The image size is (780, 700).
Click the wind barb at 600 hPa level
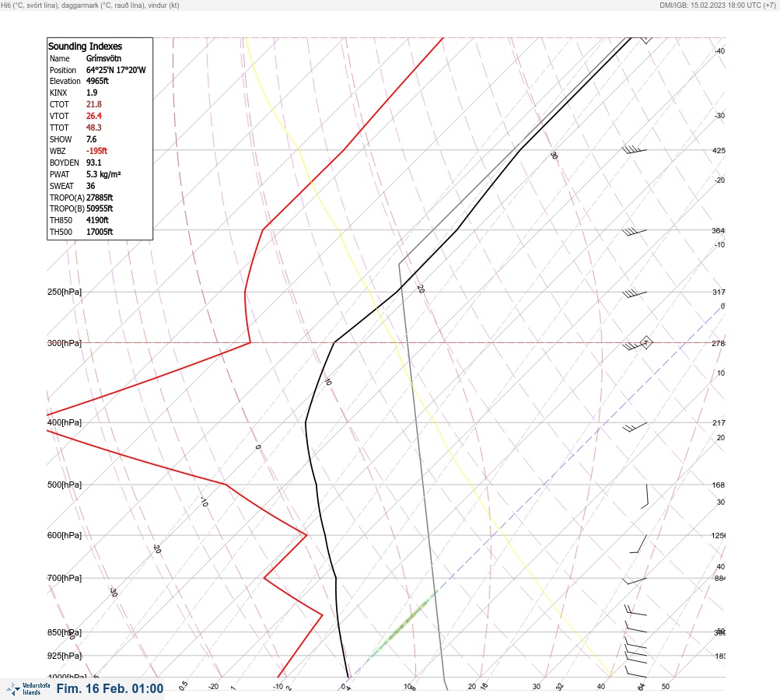[x=638, y=544]
